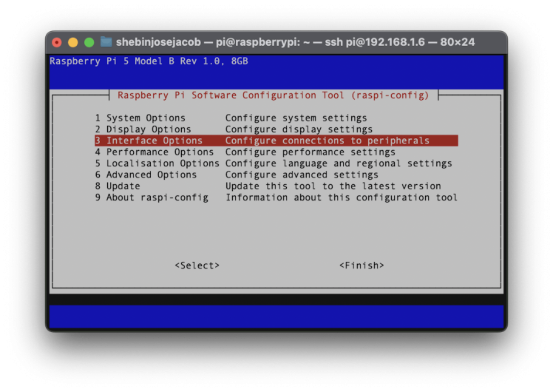Activate the <Select> button
553x392 pixels.
pos(197,266)
